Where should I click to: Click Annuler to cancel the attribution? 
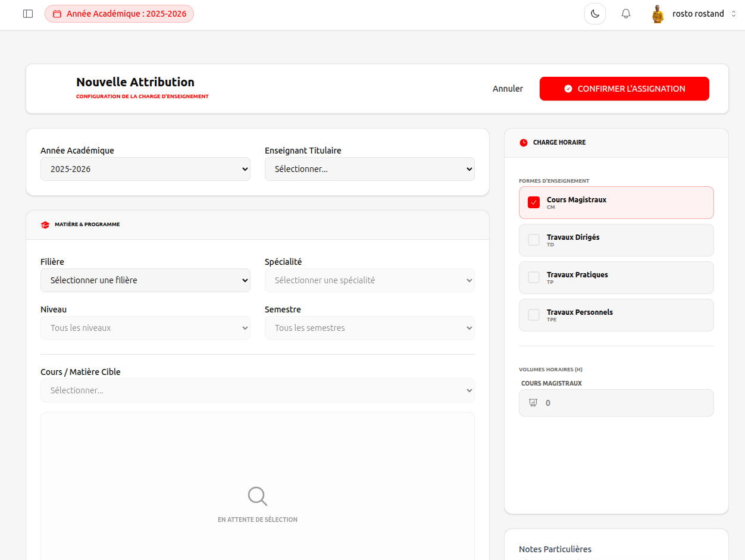(508, 89)
